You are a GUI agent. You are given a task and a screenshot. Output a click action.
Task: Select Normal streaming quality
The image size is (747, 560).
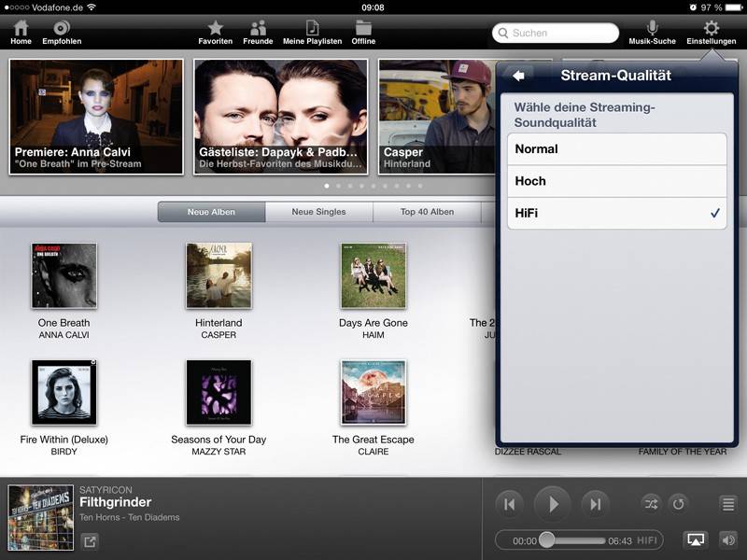[x=617, y=149]
